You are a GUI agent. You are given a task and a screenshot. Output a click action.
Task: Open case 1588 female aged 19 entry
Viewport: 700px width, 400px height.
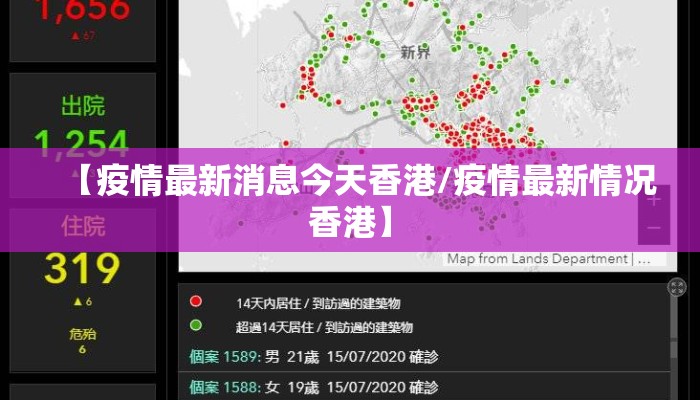424,387
